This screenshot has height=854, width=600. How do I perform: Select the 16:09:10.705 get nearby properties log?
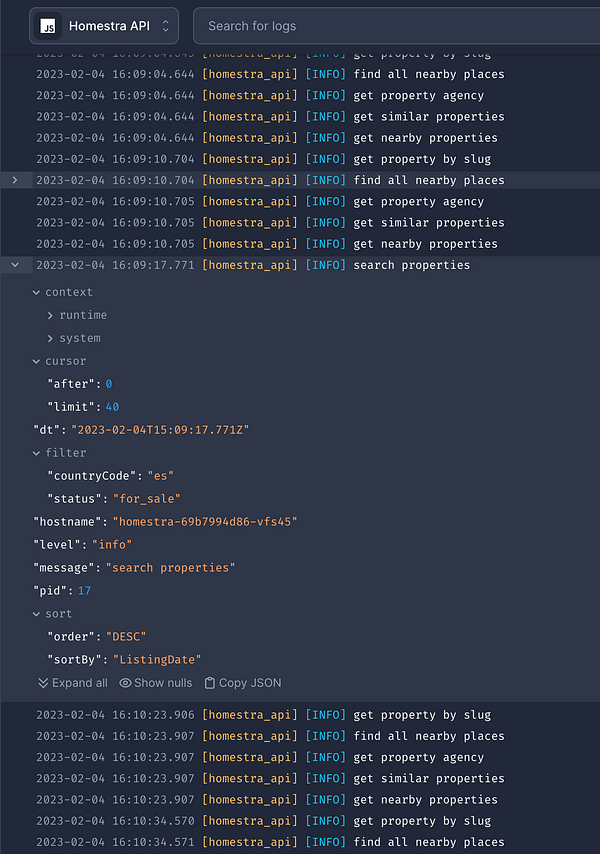click(x=300, y=244)
